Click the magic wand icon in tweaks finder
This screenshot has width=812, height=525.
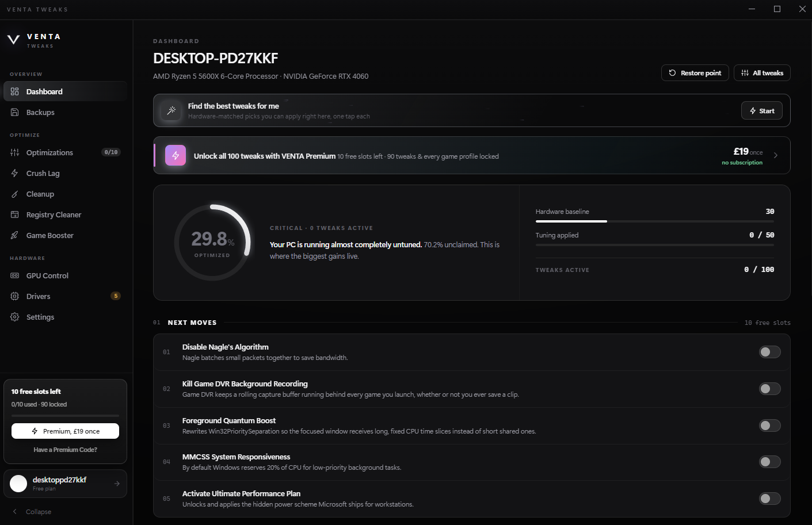[x=171, y=110]
